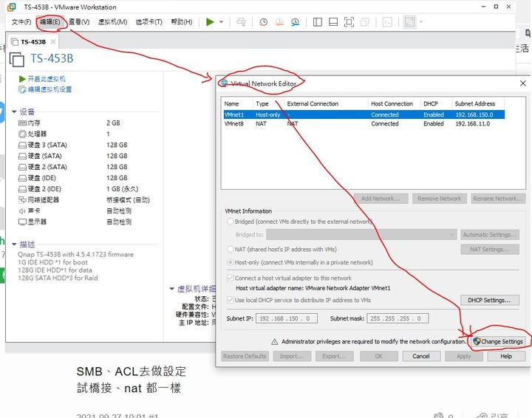The height and width of the screenshot is (418, 532).
Task: Toggle Use local DHCP service checkbox
Action: (231, 300)
